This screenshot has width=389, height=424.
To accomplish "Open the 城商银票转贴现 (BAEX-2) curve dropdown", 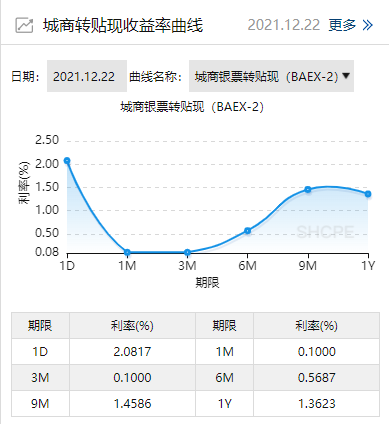I will click(271, 76).
